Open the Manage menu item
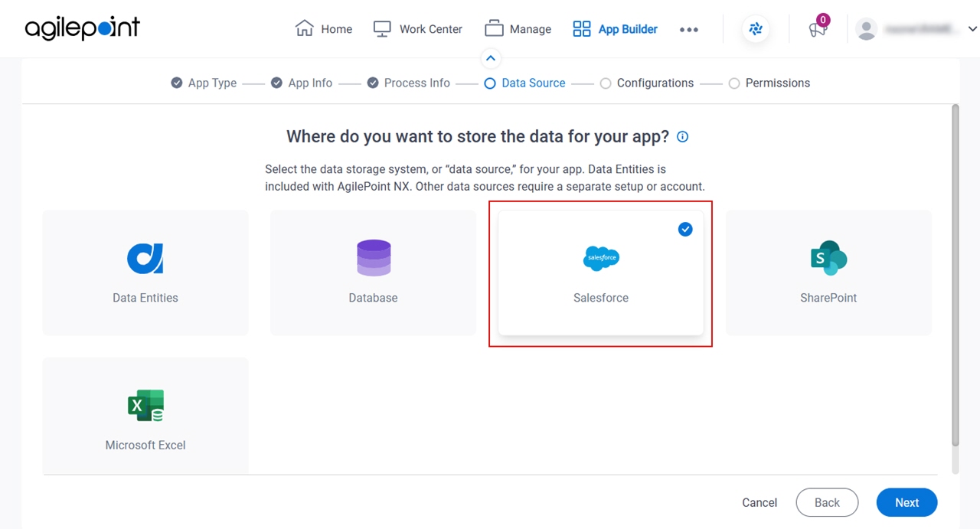 531,29
